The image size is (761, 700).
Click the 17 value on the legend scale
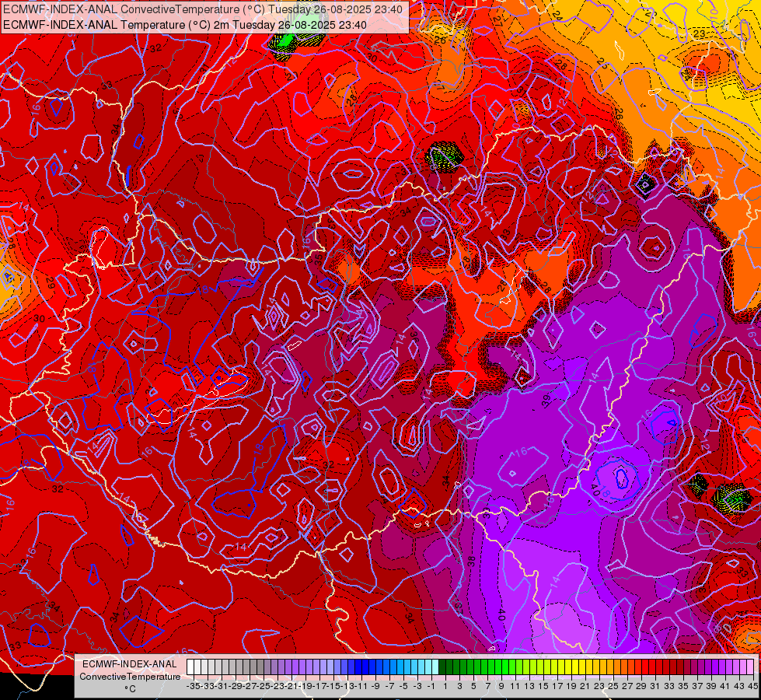557,686
